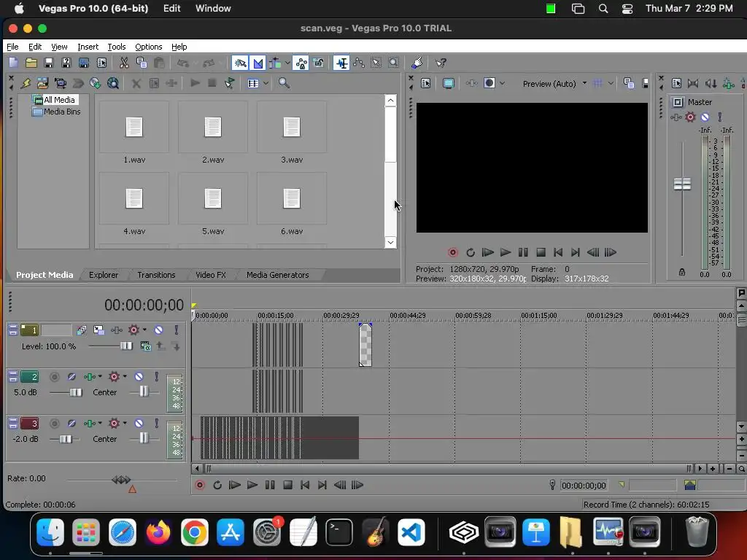
Task: Switch to the Transitions tab
Action: pos(156,275)
